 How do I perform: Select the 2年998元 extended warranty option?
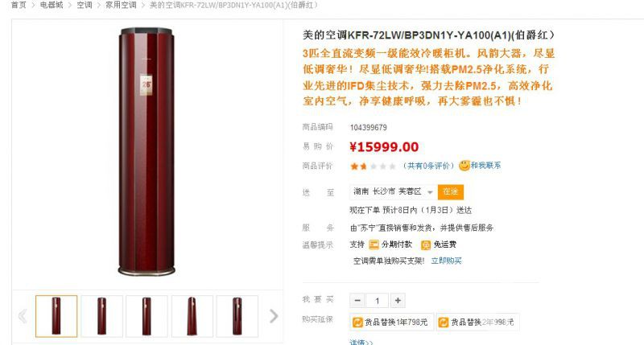tap(477, 322)
